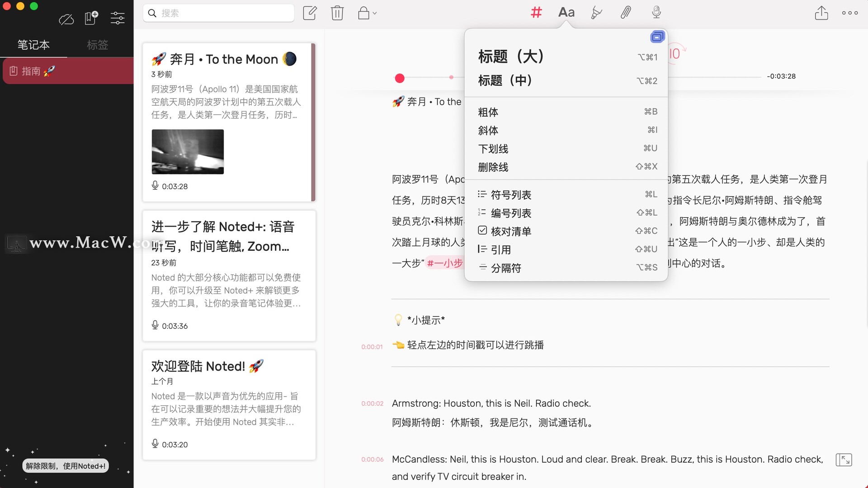Screen dimensions: 868x488
Task: Apply 删除线 strikethrough formatting
Action: click(566, 167)
